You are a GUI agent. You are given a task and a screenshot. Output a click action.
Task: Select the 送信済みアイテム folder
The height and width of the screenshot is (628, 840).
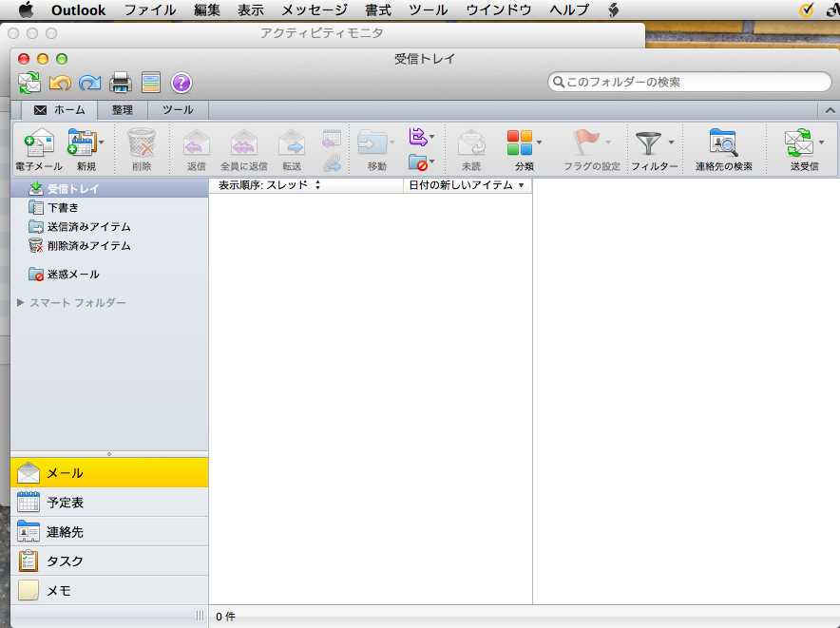point(88,227)
